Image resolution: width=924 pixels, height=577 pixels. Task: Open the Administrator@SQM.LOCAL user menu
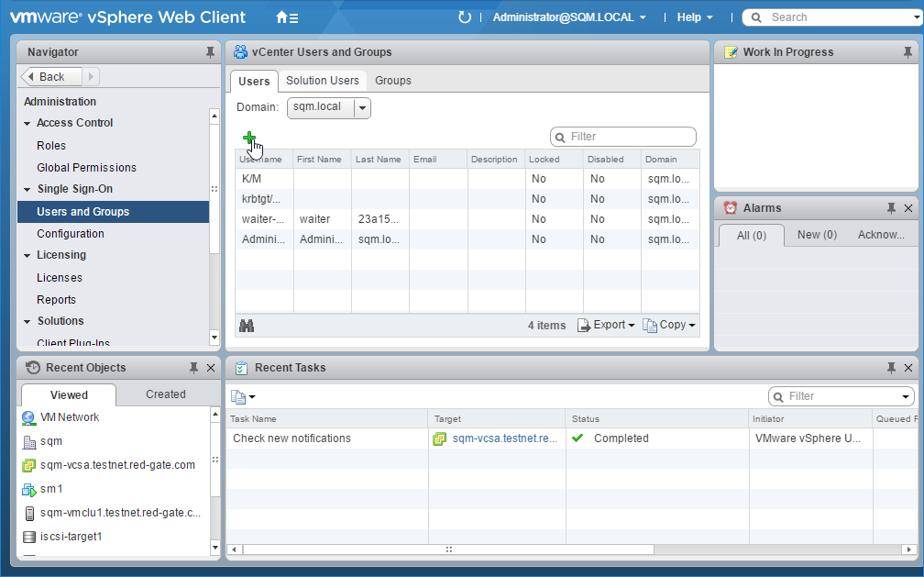pyautogui.click(x=568, y=17)
